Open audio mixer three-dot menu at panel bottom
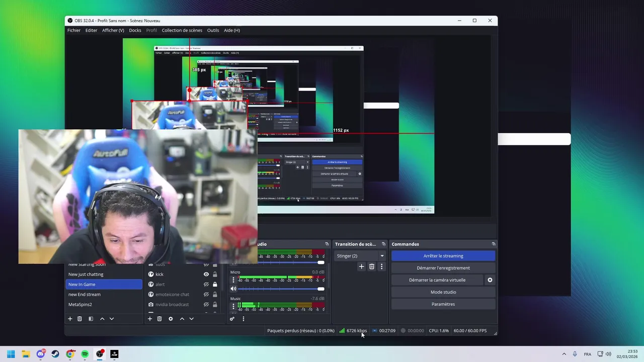The image size is (644, 362). pos(243,319)
